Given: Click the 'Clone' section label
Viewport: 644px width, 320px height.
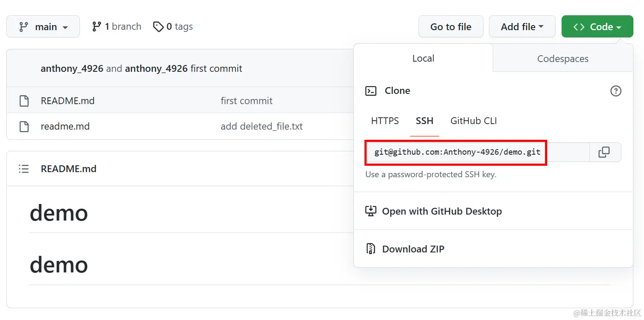Looking at the screenshot, I should 397,91.
